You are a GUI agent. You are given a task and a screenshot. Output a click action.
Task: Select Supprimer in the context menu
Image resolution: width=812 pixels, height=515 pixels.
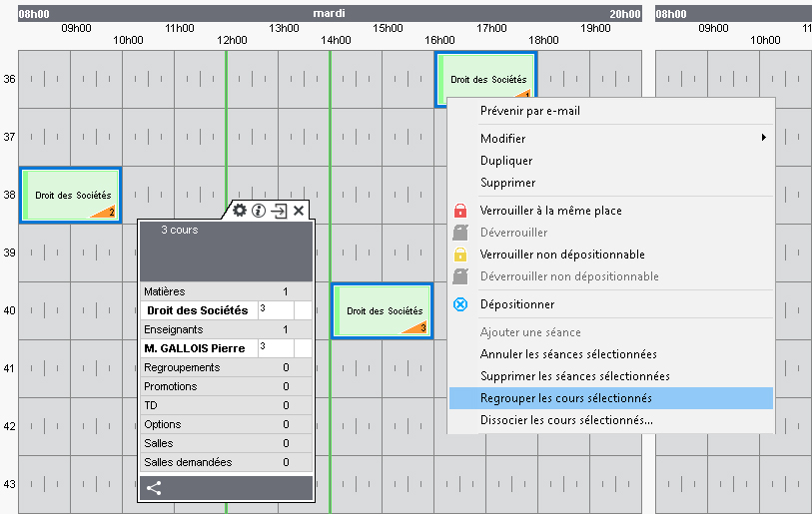point(611,183)
